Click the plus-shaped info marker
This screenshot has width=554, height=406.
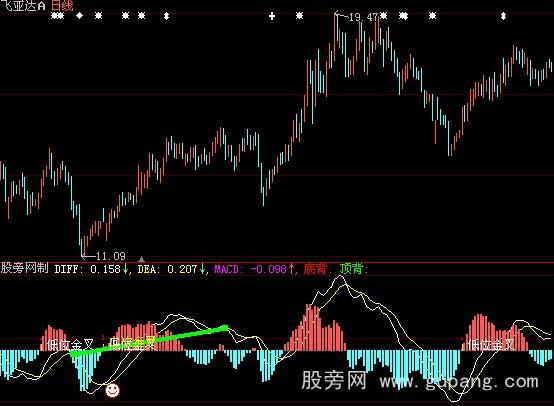pos(272,16)
